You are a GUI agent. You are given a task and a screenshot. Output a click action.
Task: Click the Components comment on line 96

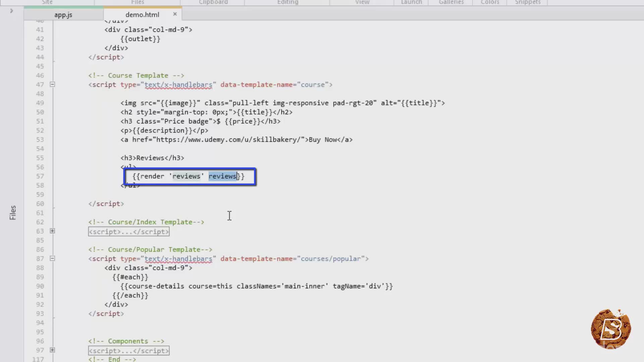(x=126, y=341)
